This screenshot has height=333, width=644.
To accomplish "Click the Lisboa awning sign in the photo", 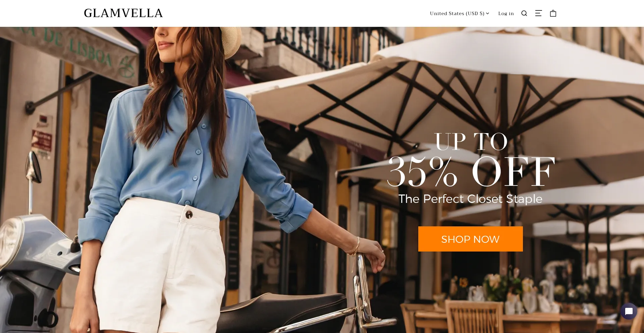I will tap(67, 50).
